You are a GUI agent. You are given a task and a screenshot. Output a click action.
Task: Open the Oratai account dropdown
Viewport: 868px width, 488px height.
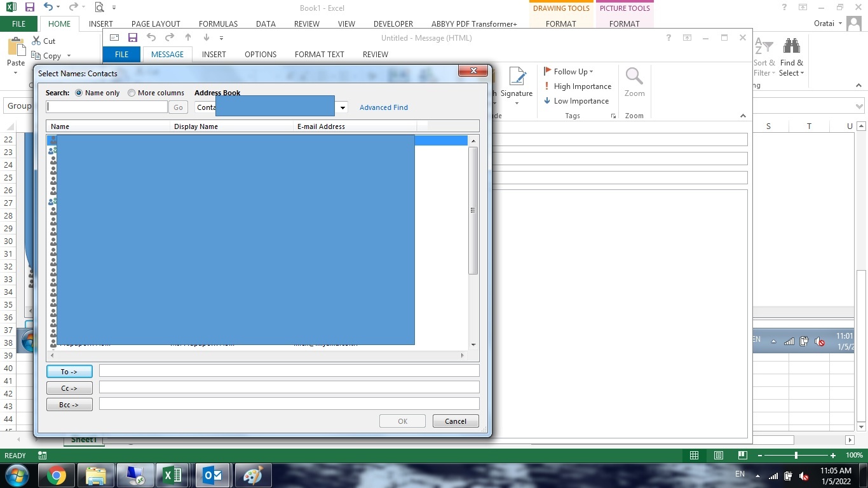coord(839,24)
